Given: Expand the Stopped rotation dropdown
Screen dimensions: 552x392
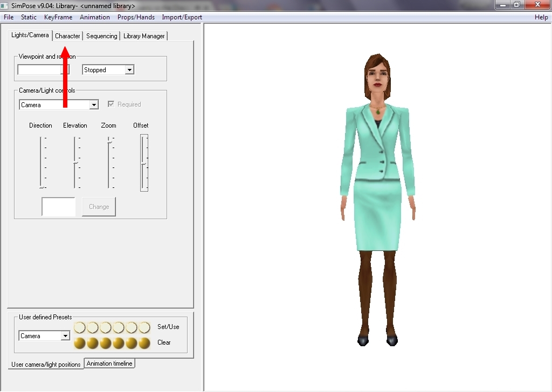Looking at the screenshot, I should click(x=129, y=70).
